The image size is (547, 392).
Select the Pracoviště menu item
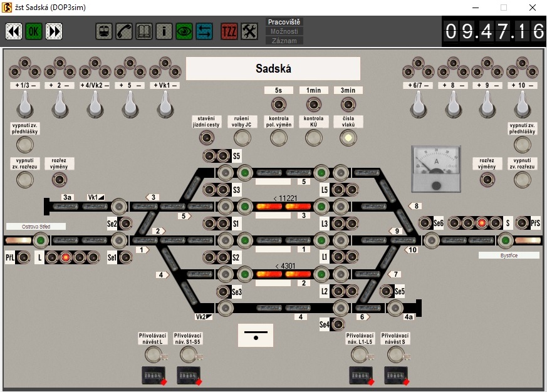pyautogui.click(x=284, y=22)
